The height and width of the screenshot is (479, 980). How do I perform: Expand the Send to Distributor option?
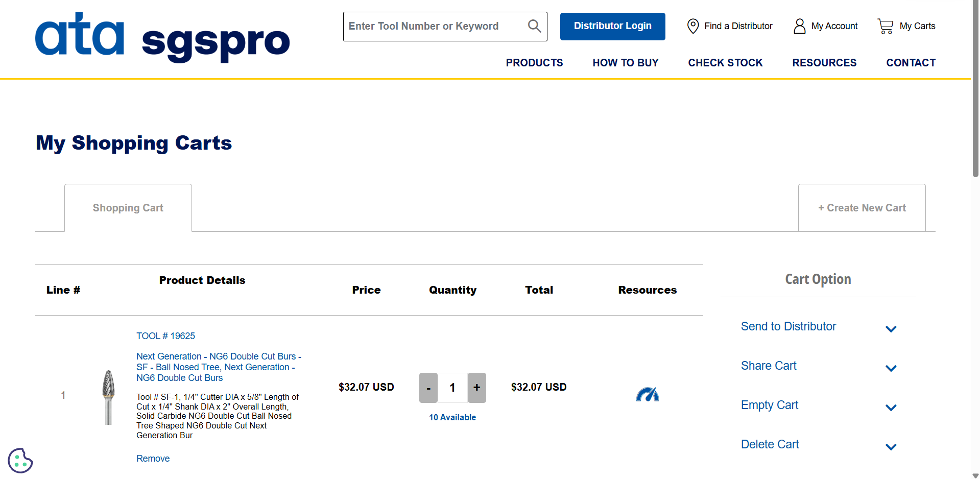(891, 329)
